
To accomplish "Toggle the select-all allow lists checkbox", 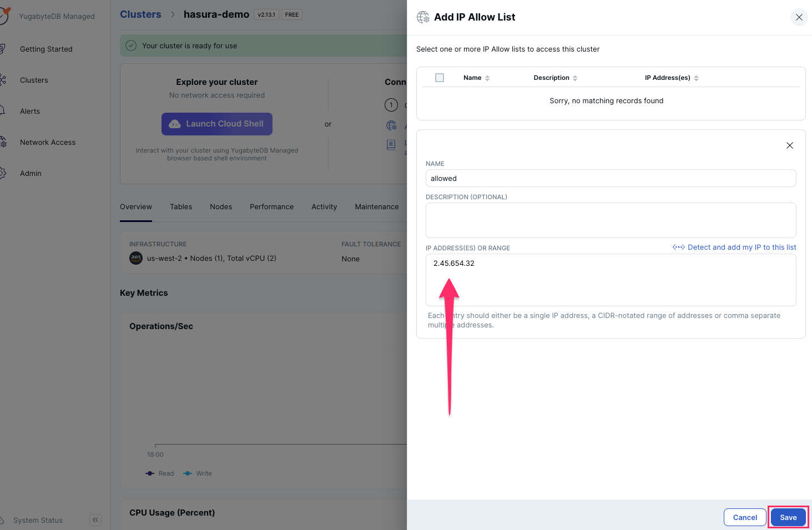I will (440, 78).
